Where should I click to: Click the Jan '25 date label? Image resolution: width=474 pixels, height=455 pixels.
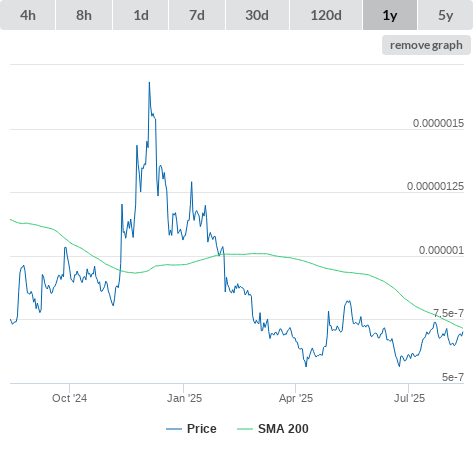click(184, 398)
